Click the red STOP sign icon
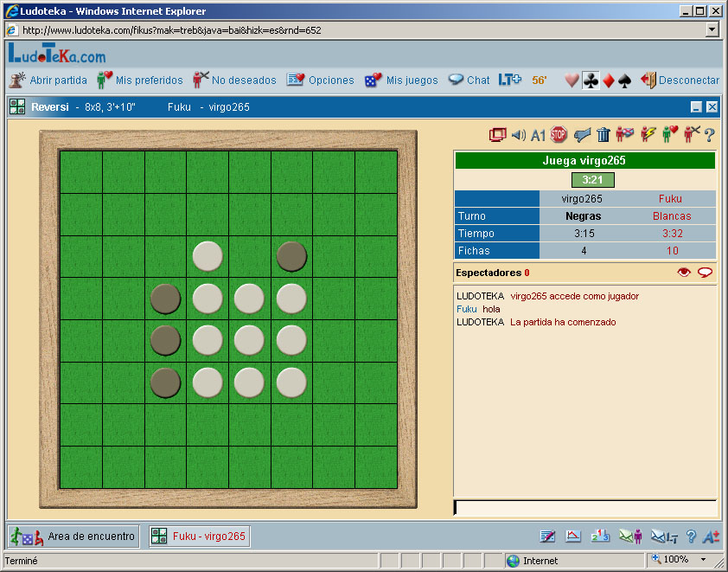 [559, 134]
